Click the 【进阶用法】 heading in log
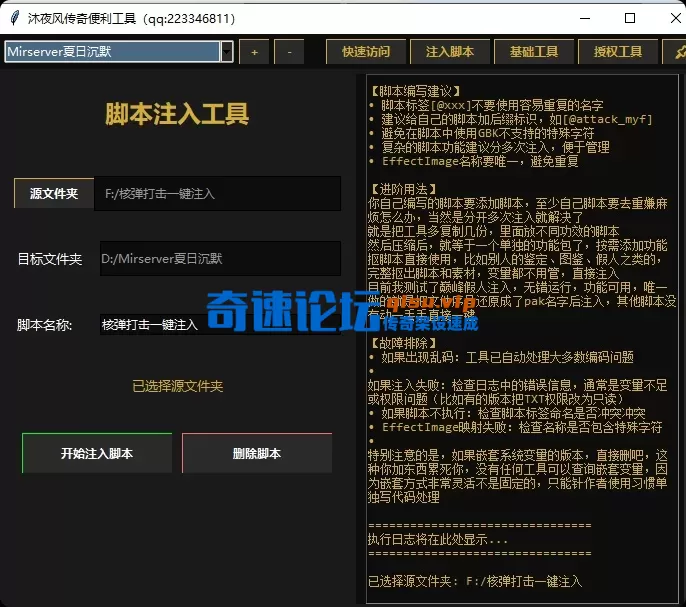 (x=403, y=189)
